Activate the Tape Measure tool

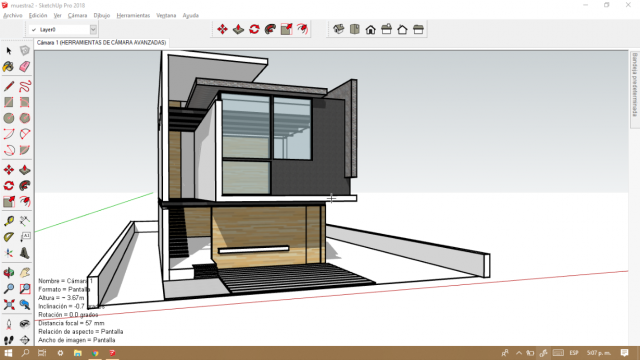(9, 221)
